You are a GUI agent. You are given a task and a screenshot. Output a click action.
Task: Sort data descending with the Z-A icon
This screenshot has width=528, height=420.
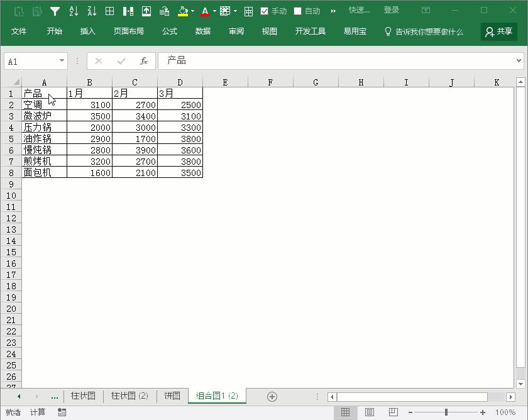pyautogui.click(x=92, y=10)
